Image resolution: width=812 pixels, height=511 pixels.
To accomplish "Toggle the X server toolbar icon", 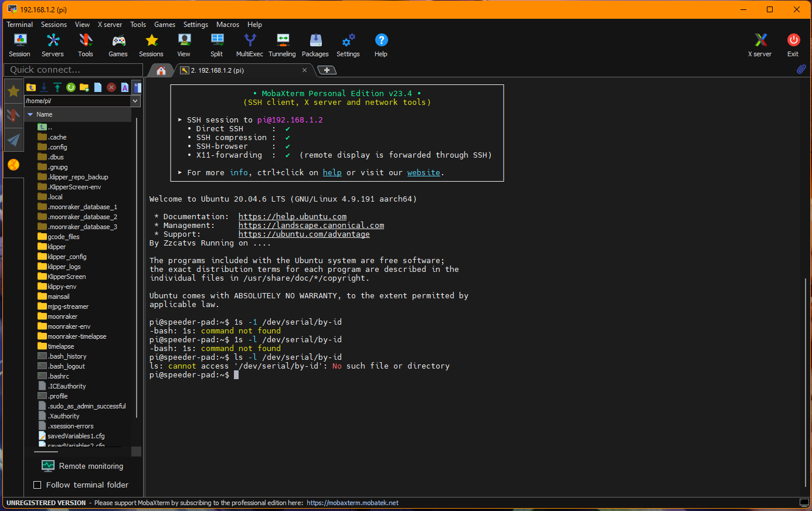I will pos(760,45).
